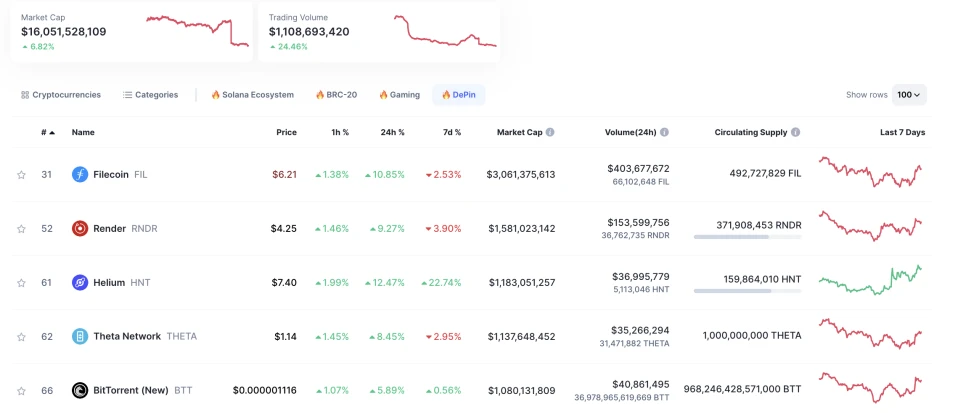Image resolution: width=958 pixels, height=413 pixels.
Task: Sort by rank using the # header
Action: 47,132
